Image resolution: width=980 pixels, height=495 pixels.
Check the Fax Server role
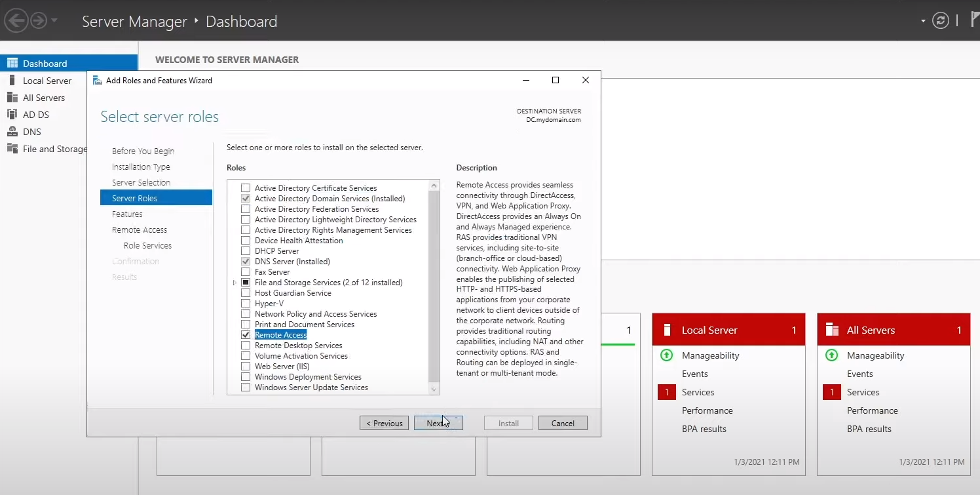pyautogui.click(x=246, y=272)
